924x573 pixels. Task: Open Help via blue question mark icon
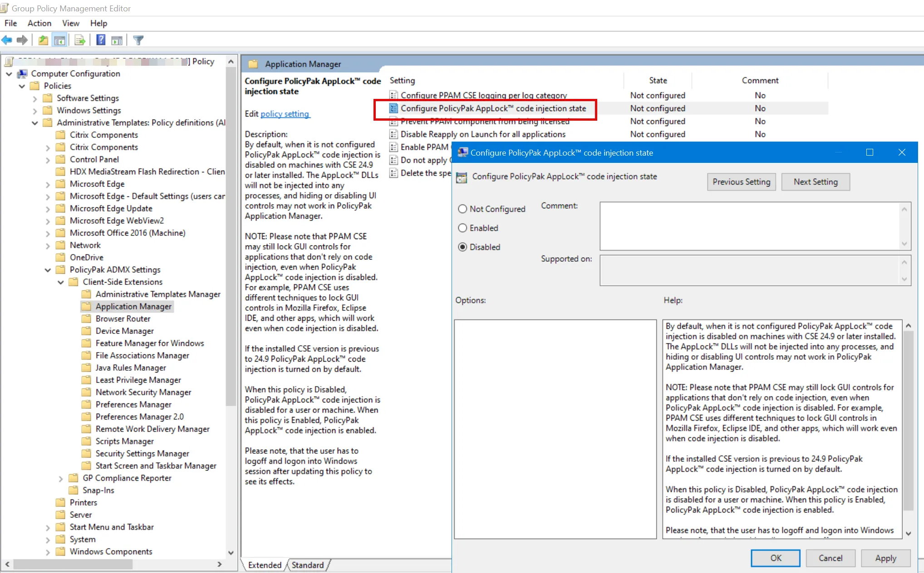click(x=101, y=40)
